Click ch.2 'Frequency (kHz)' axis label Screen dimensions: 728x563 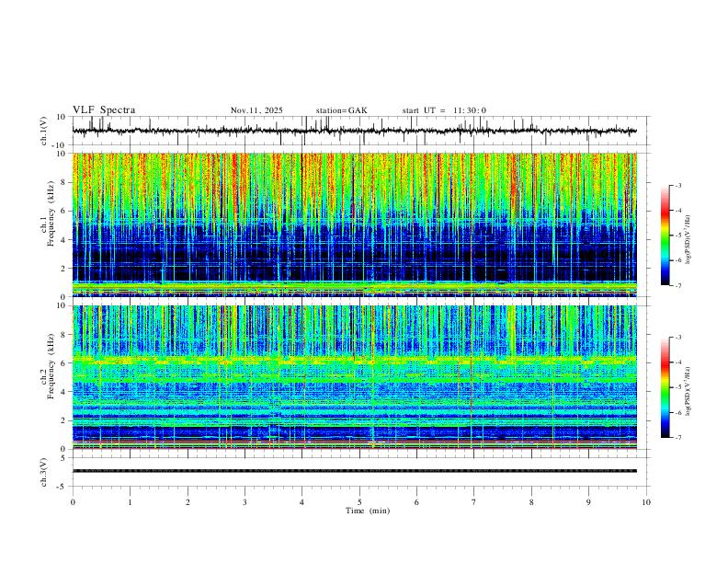[x=51, y=366]
